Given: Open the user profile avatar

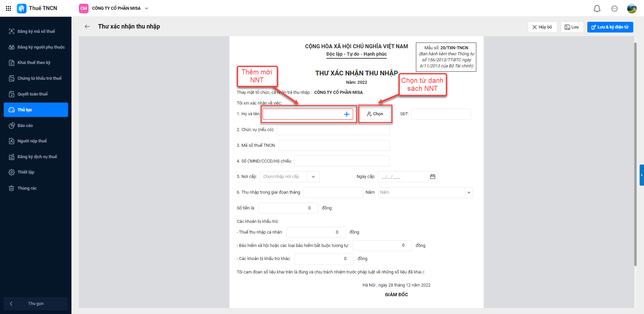Looking at the screenshot, I should pyautogui.click(x=632, y=9).
